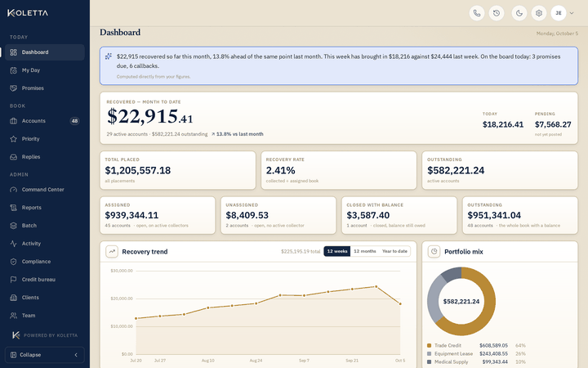Viewport: 588px width, 368px height.
Task: Click the sparkle AI summary icon
Action: pos(109,56)
